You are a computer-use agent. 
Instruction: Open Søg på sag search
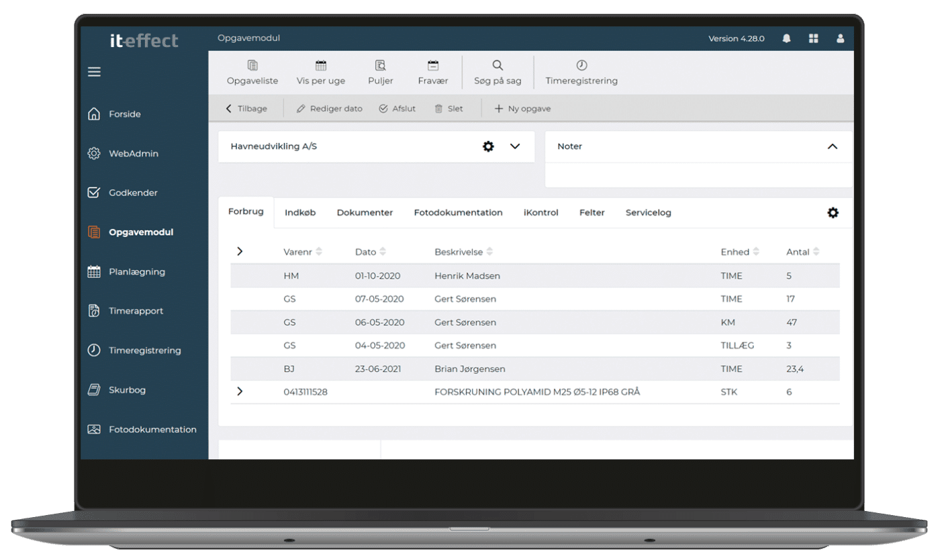click(x=498, y=73)
